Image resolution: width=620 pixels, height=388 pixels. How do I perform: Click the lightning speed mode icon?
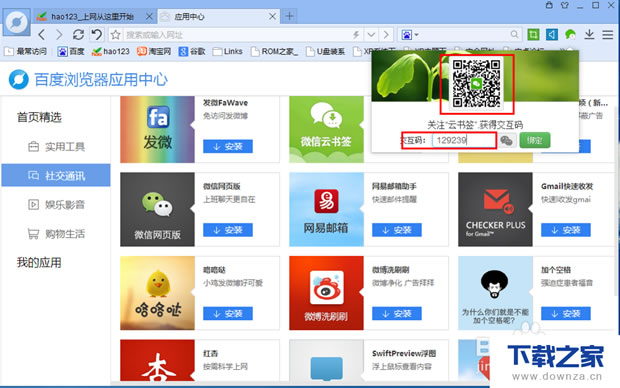click(356, 35)
